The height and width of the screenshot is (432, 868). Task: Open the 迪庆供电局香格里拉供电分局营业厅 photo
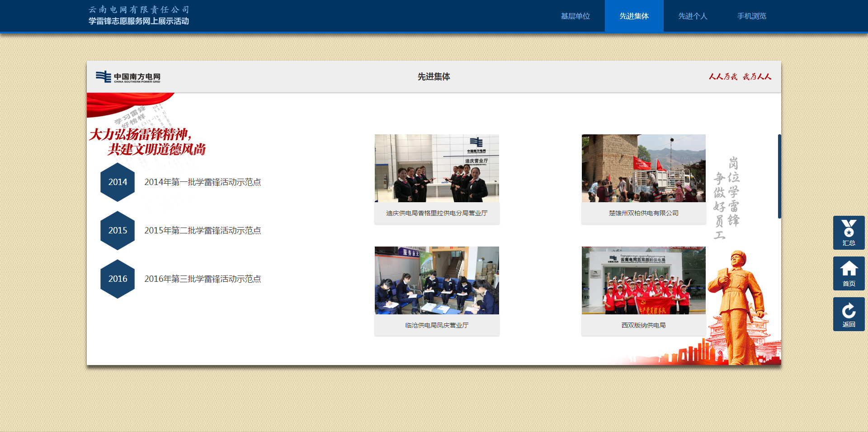pos(437,168)
